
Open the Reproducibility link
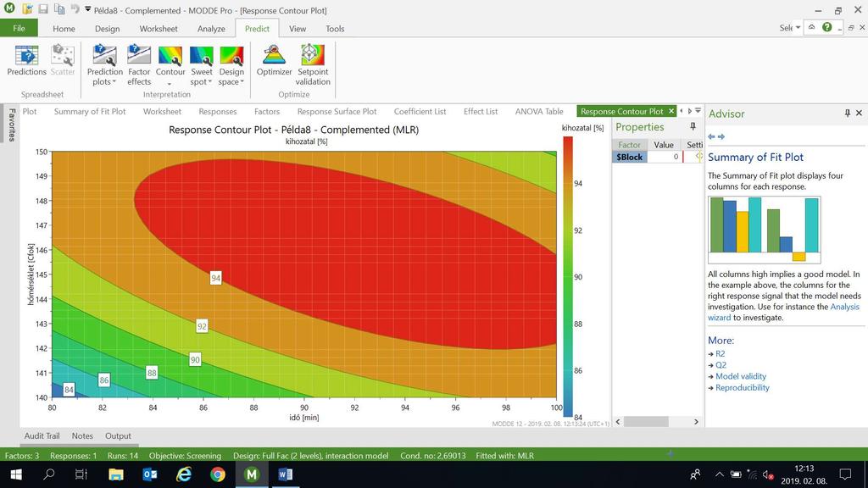(x=743, y=388)
